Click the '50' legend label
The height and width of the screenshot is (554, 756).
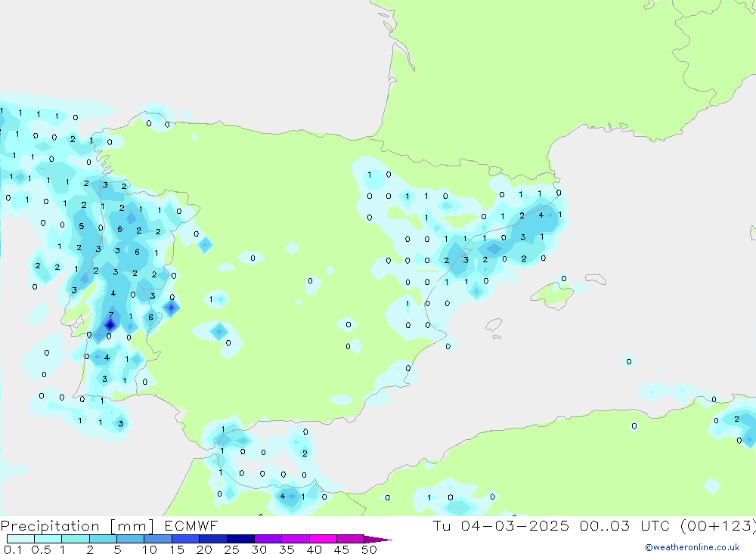[369, 549]
